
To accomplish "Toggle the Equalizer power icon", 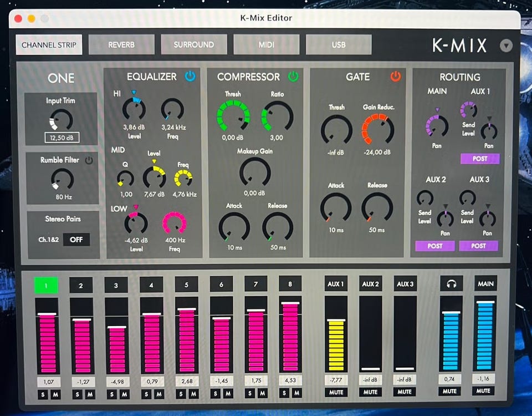I will [x=190, y=76].
